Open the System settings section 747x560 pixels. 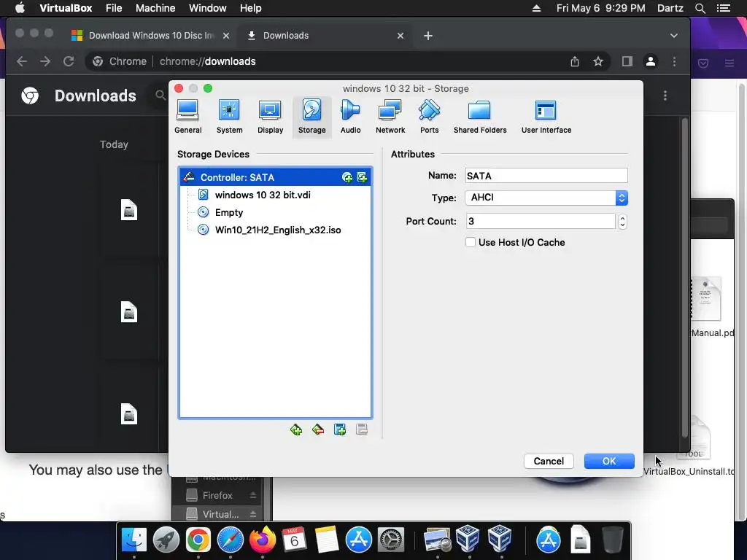[x=229, y=117]
